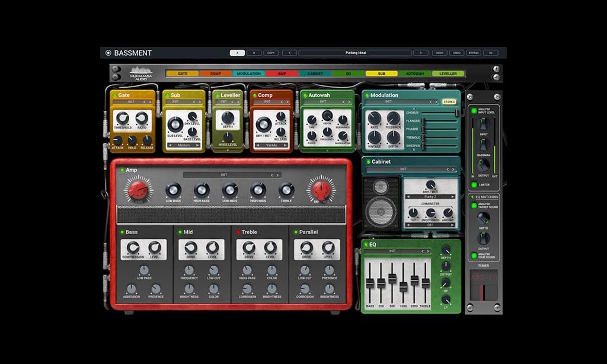Select the SUB tab in rack
607x364 pixels.
[x=381, y=74]
